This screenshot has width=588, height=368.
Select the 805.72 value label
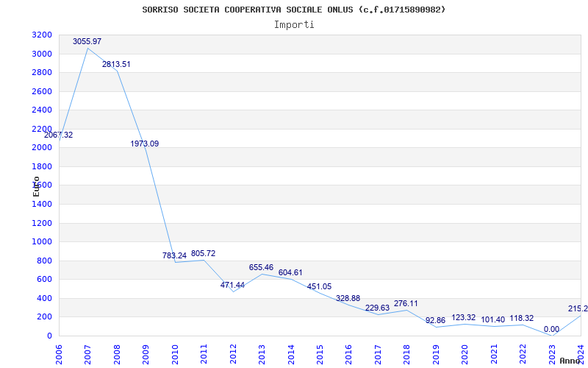pos(204,253)
